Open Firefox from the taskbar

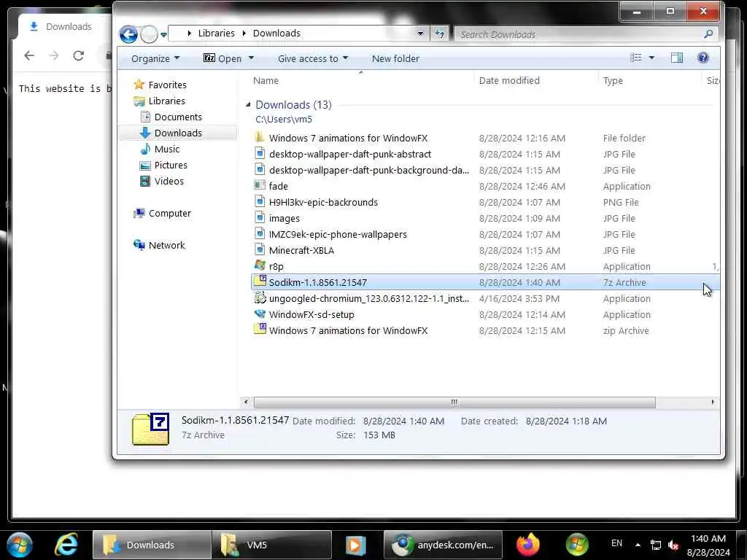[x=528, y=545]
